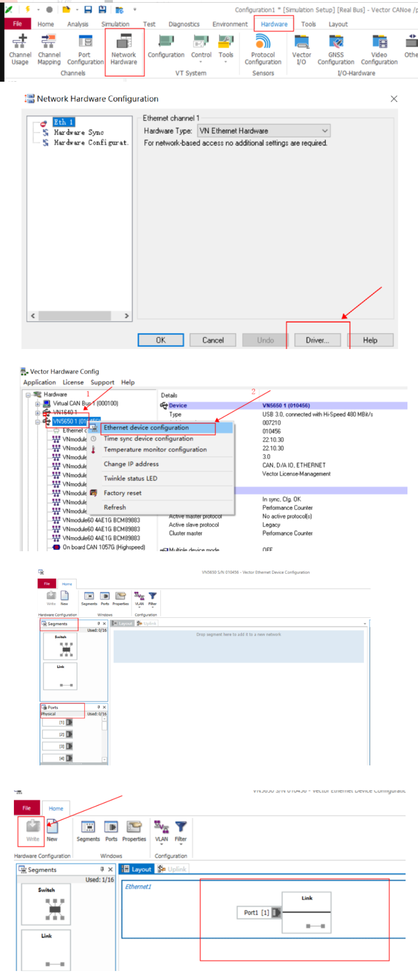Screen dimensions: 418x980
Task: Open License menu in Vector Hardware Config
Action: [x=73, y=382]
